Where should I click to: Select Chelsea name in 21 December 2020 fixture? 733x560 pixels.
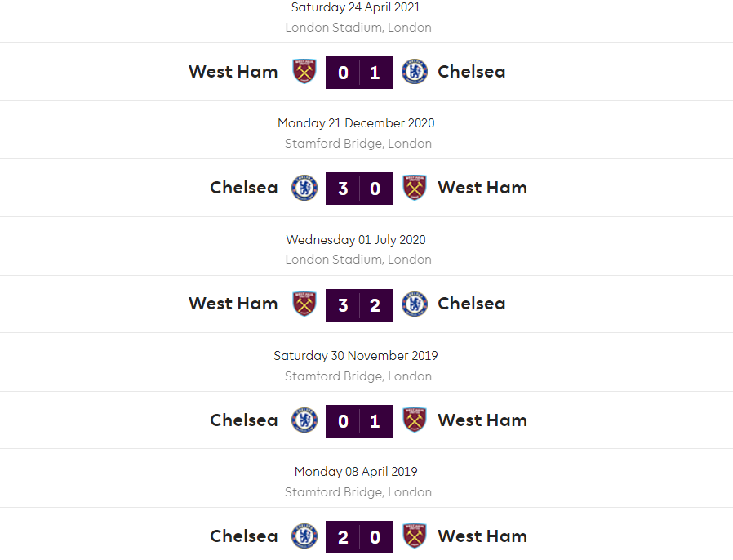click(244, 188)
